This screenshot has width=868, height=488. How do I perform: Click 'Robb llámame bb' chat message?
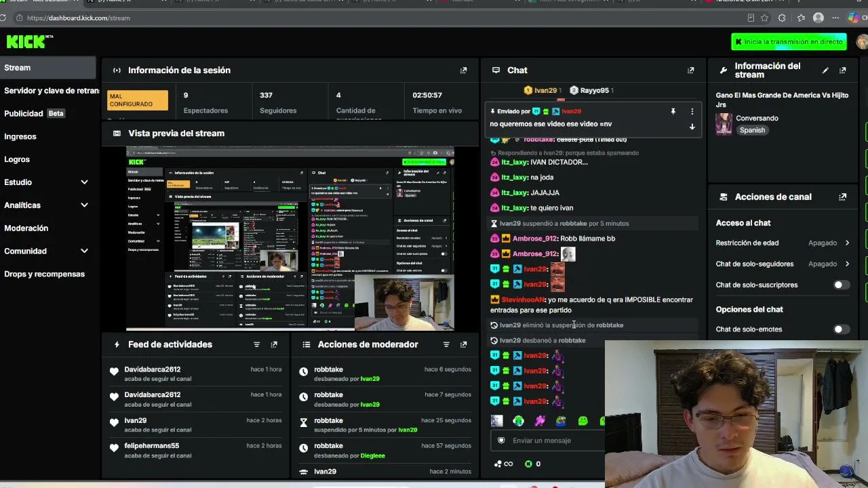pyautogui.click(x=588, y=239)
